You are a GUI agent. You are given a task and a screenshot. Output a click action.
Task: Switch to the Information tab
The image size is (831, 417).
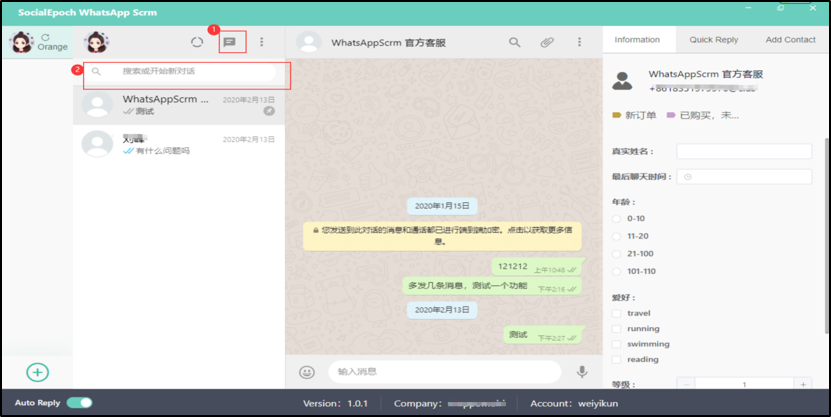(x=637, y=40)
